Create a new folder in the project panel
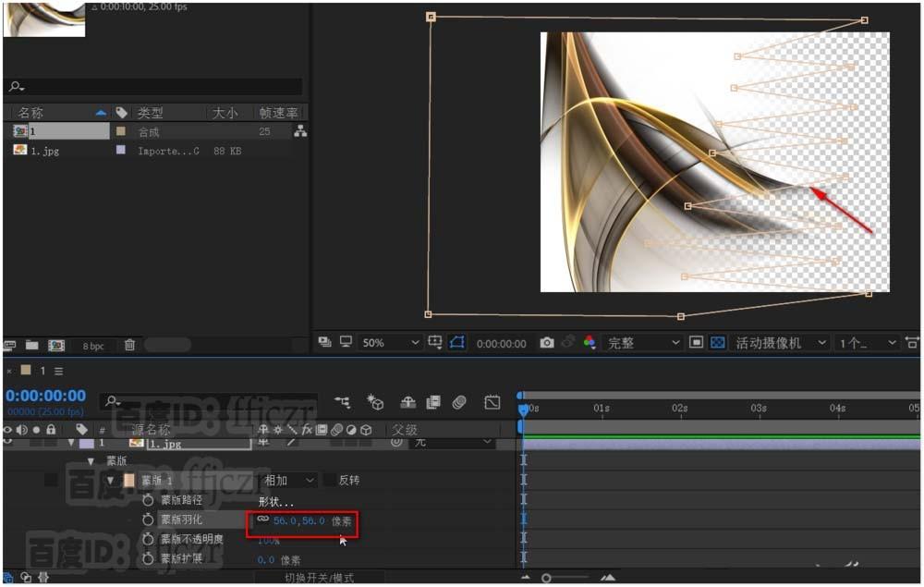 [x=32, y=346]
